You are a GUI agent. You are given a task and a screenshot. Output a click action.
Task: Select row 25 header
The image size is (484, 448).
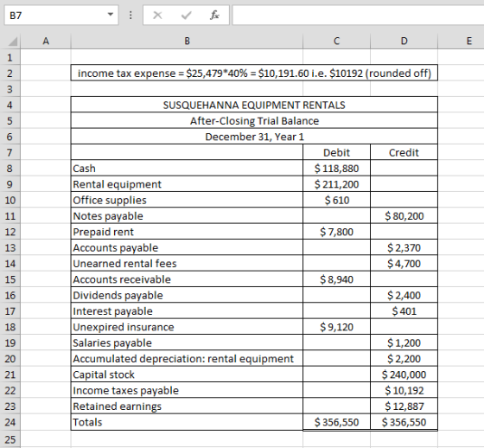(x=10, y=439)
